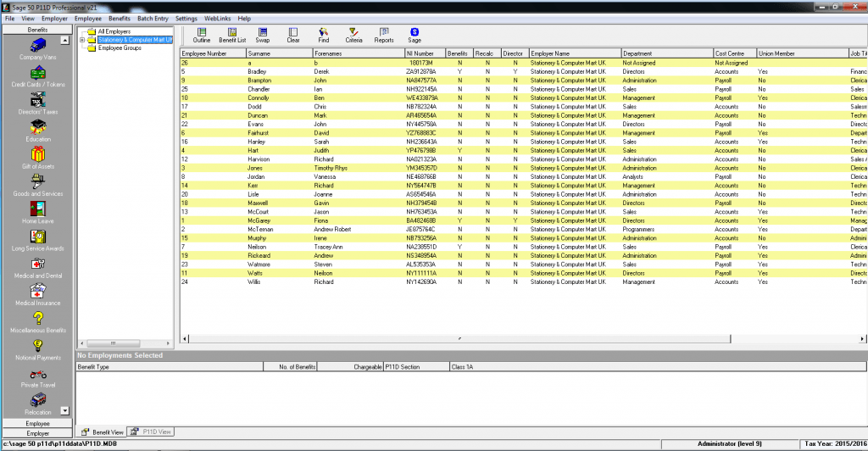
Task: Open the Employer menu
Action: click(54, 19)
